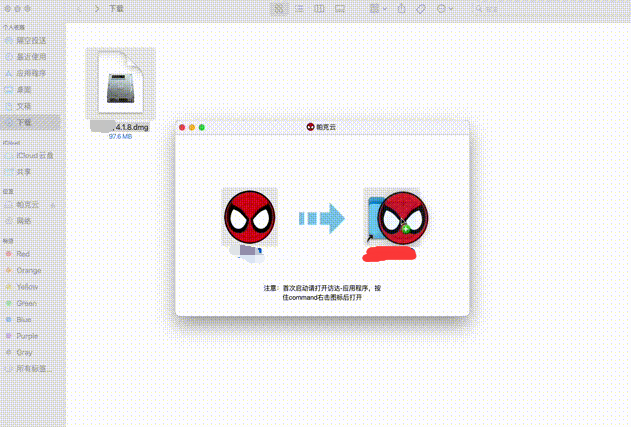
Task: Select the 4.1.8.dmg disk image file icon
Action: [121, 83]
